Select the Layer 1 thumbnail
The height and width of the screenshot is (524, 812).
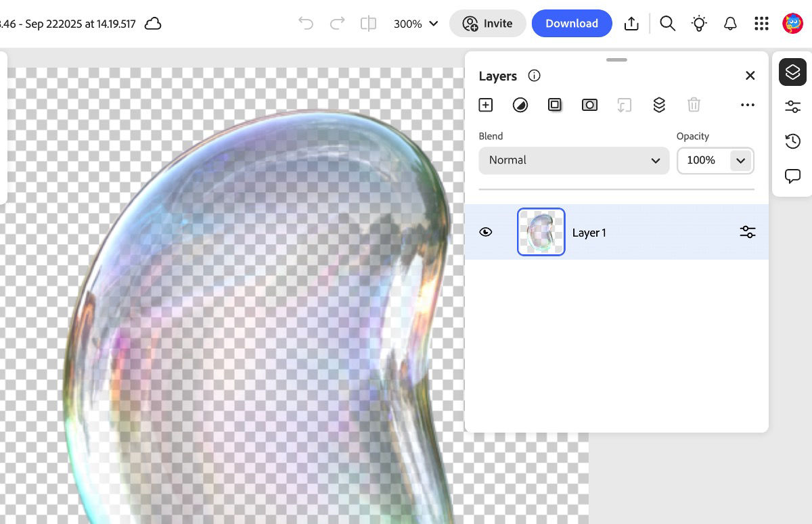(x=541, y=232)
